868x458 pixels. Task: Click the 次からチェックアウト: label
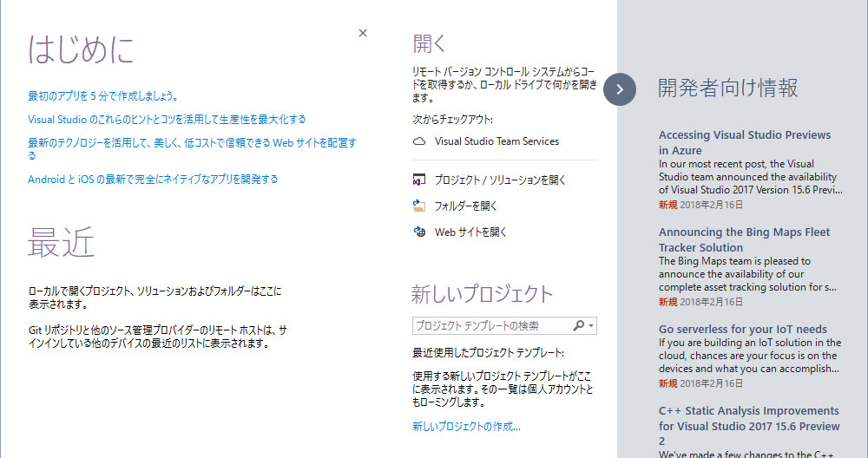tap(452, 120)
